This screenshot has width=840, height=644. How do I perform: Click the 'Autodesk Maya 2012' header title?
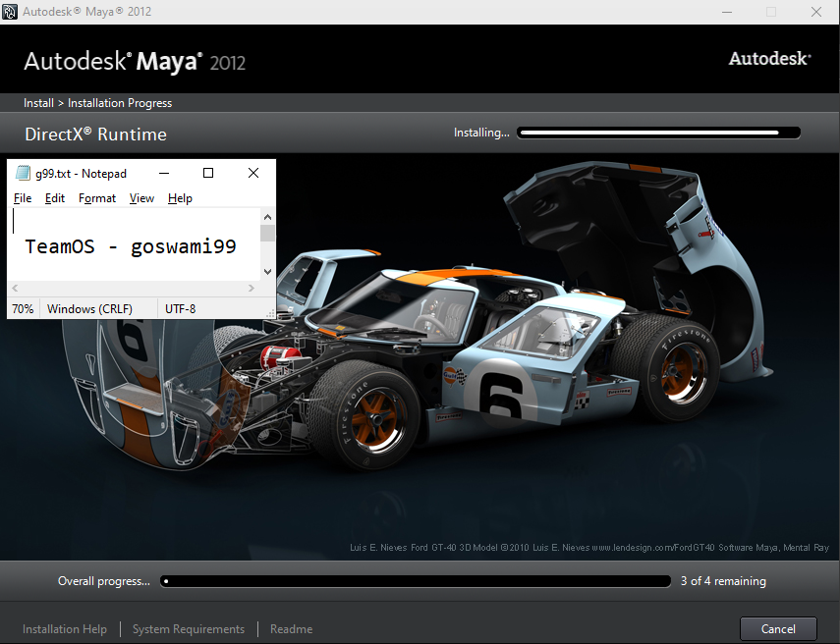coord(135,62)
